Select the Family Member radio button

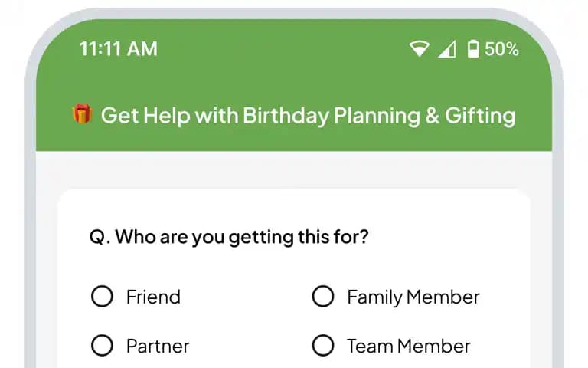pos(323,296)
